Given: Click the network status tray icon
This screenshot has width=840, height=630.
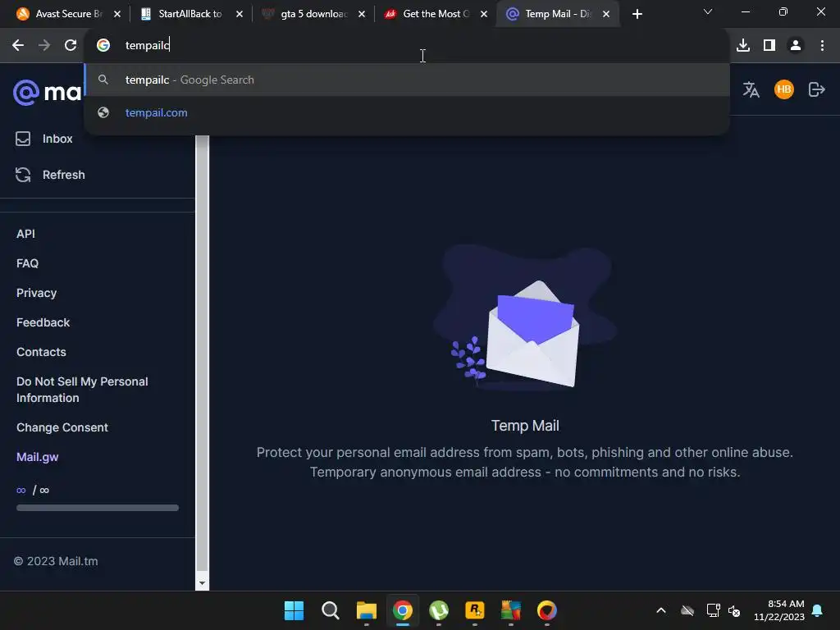Looking at the screenshot, I should (713, 610).
